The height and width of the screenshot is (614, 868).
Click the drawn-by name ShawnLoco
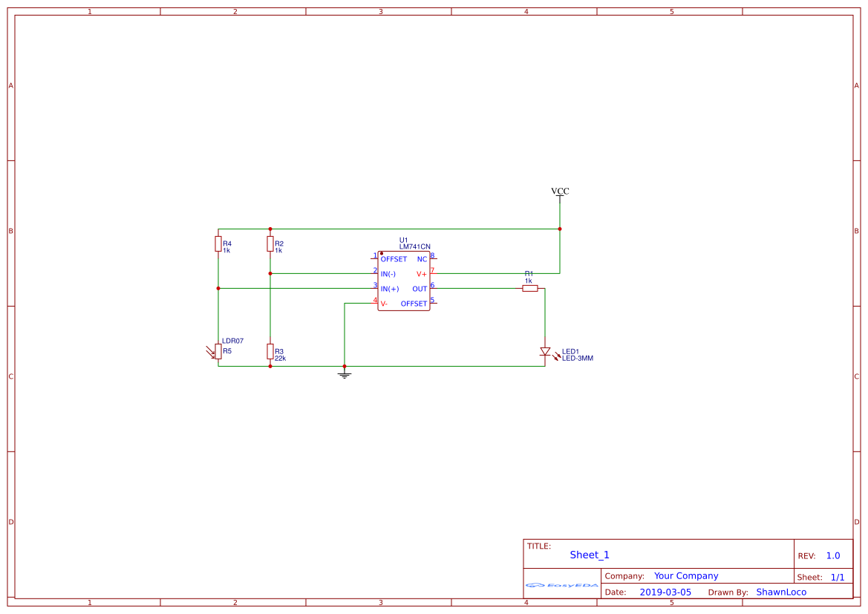780,592
